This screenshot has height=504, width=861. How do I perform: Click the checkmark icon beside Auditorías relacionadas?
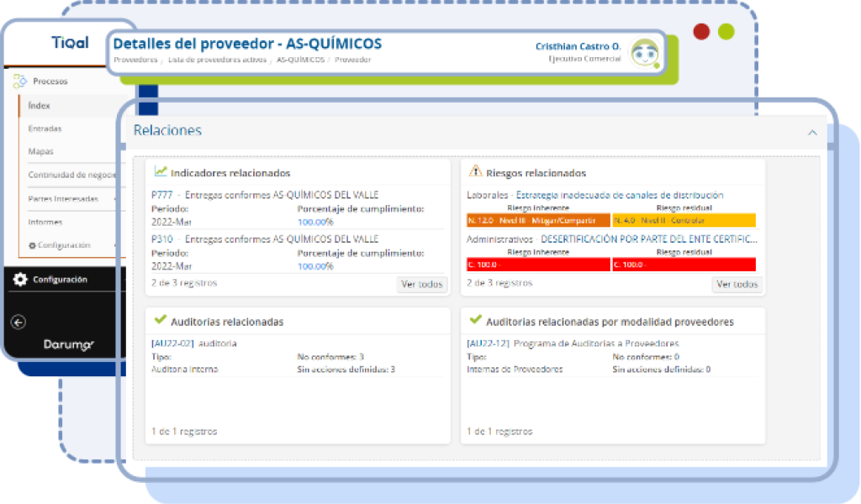coord(161,320)
